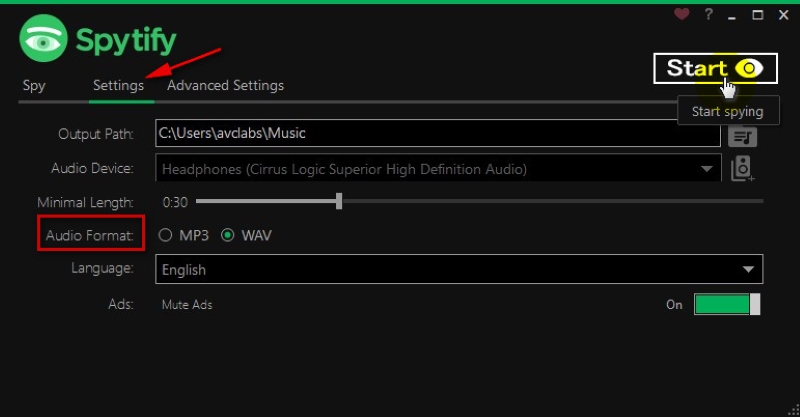Click the heart donate icon
Image resolution: width=800 pixels, height=417 pixels.
[682, 14]
